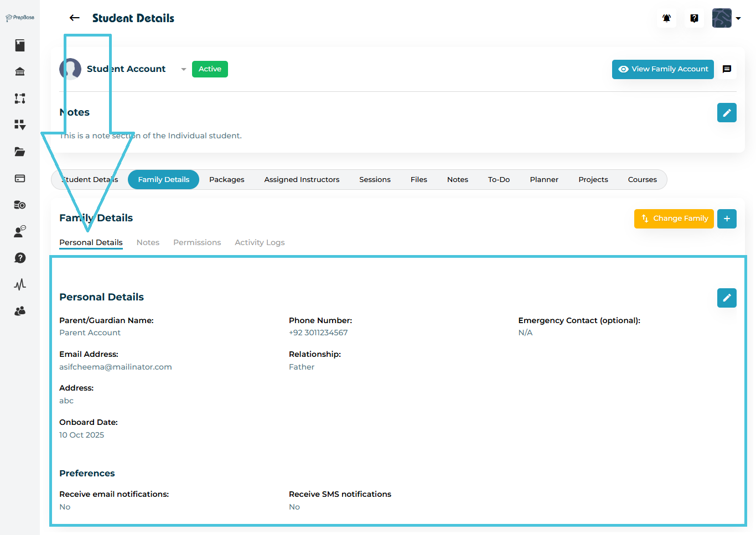756x535 pixels.
Task: Expand the Student Account dropdown arrow
Action: pos(183,69)
